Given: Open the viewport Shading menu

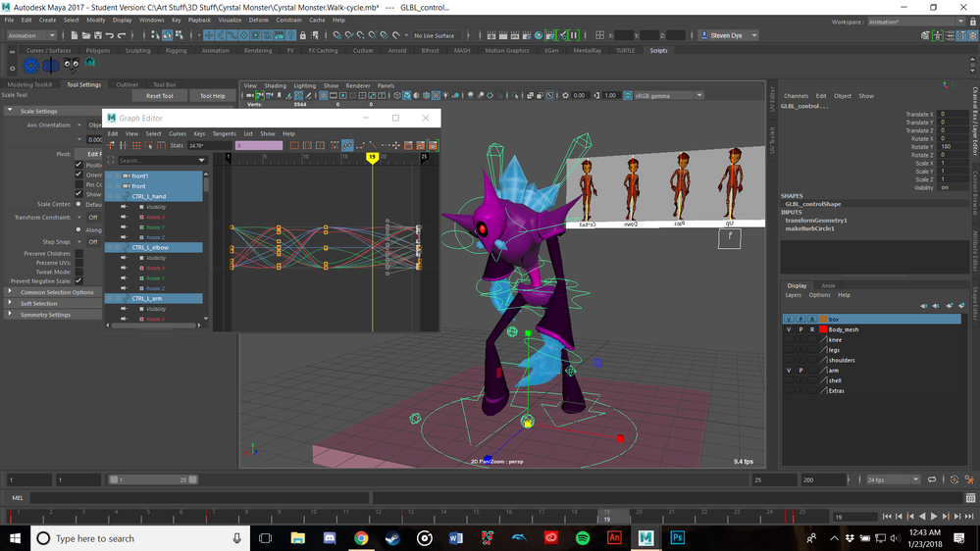Looking at the screenshot, I should pyautogui.click(x=275, y=85).
